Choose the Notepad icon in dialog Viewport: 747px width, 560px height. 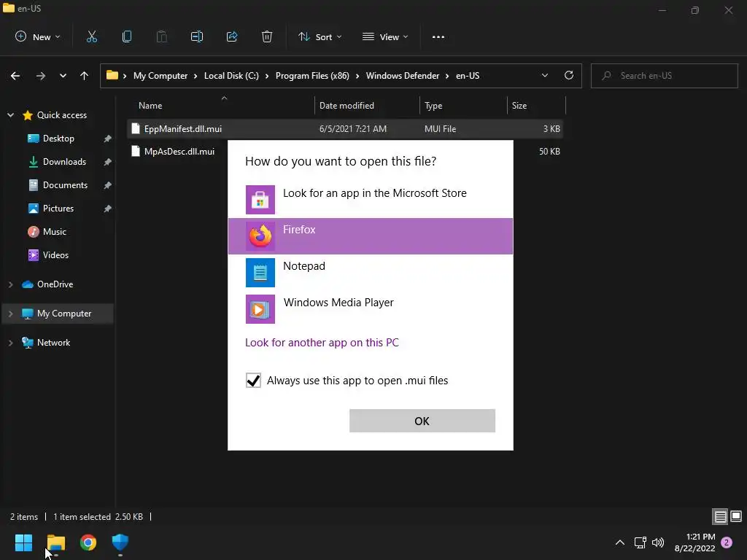[260, 273]
